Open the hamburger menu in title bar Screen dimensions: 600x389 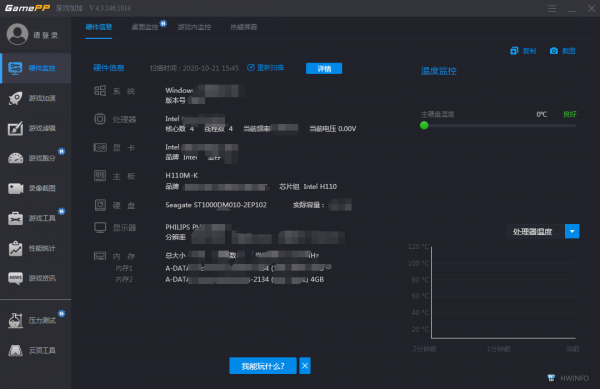click(552, 8)
